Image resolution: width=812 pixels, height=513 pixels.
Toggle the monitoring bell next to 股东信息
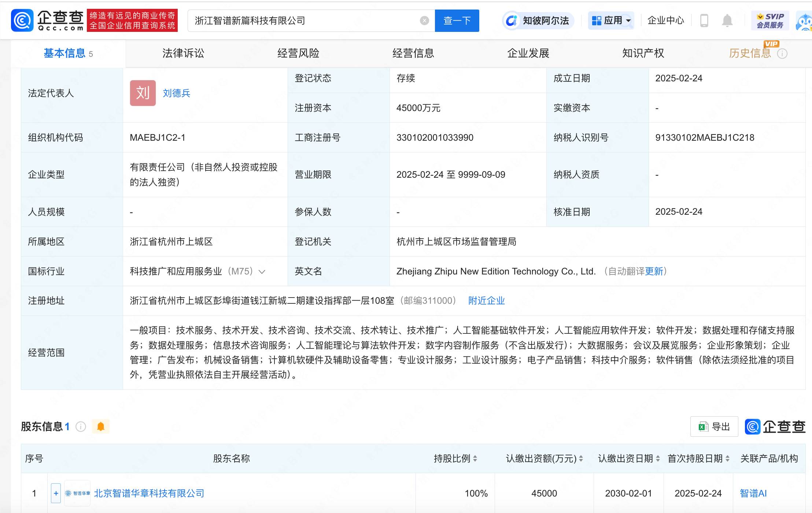100,426
